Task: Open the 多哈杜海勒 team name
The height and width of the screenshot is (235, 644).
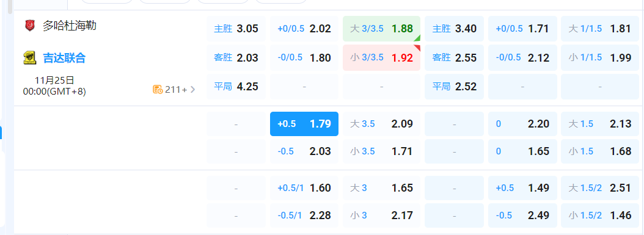Action: (70, 26)
